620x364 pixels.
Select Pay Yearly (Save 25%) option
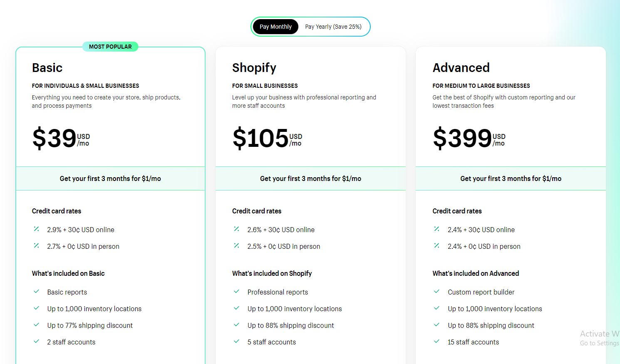click(333, 27)
